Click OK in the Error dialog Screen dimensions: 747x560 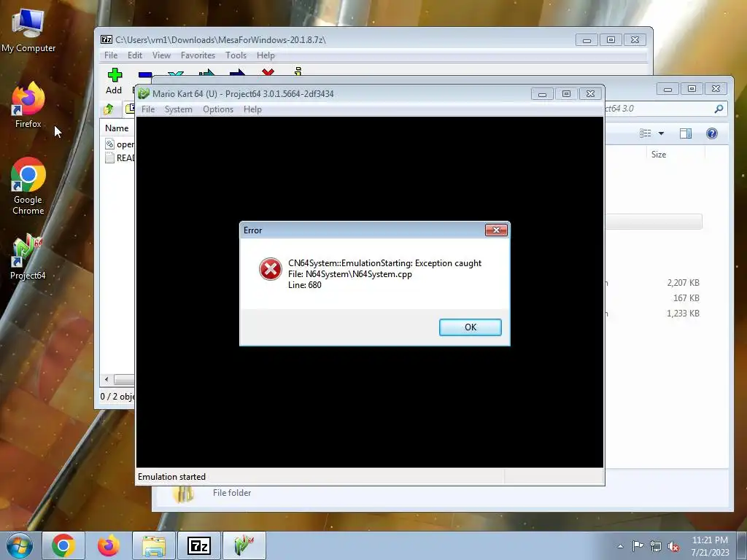click(470, 327)
